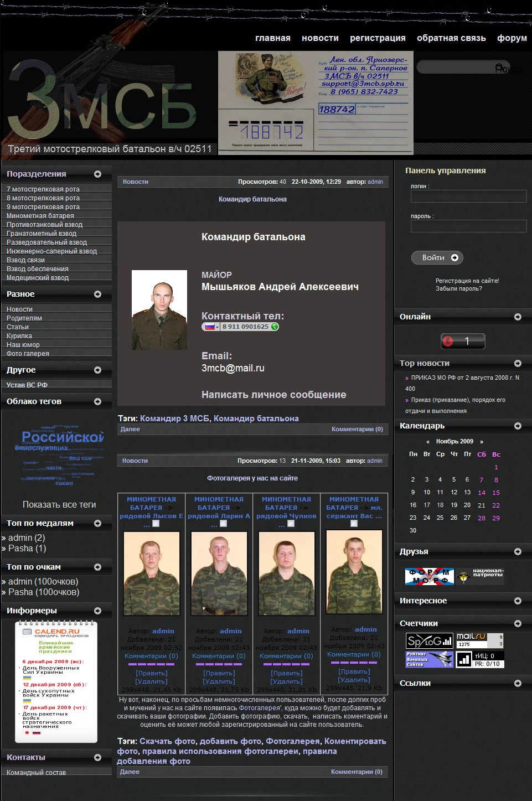Go to next month in calendar
Screen dimensions: 532x801
482,442
